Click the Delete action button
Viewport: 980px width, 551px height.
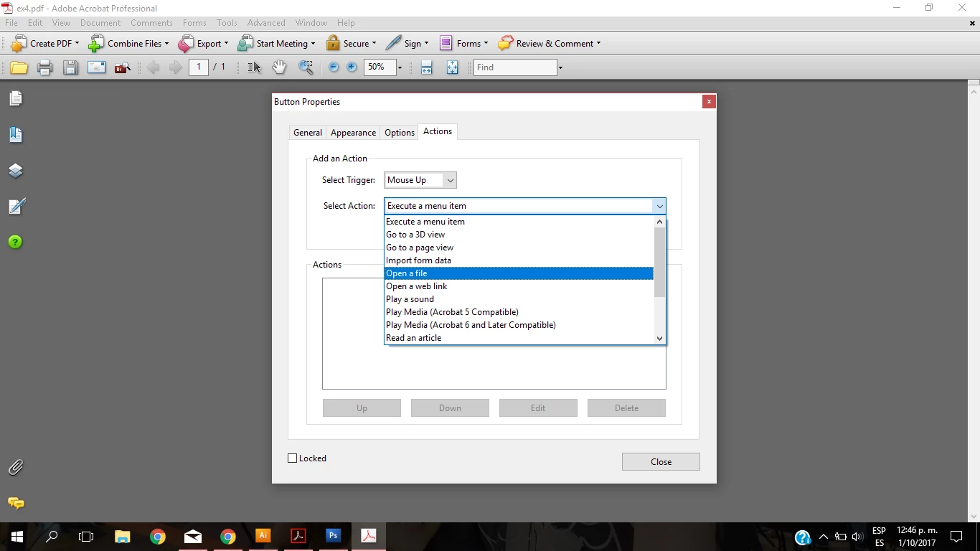tap(626, 408)
